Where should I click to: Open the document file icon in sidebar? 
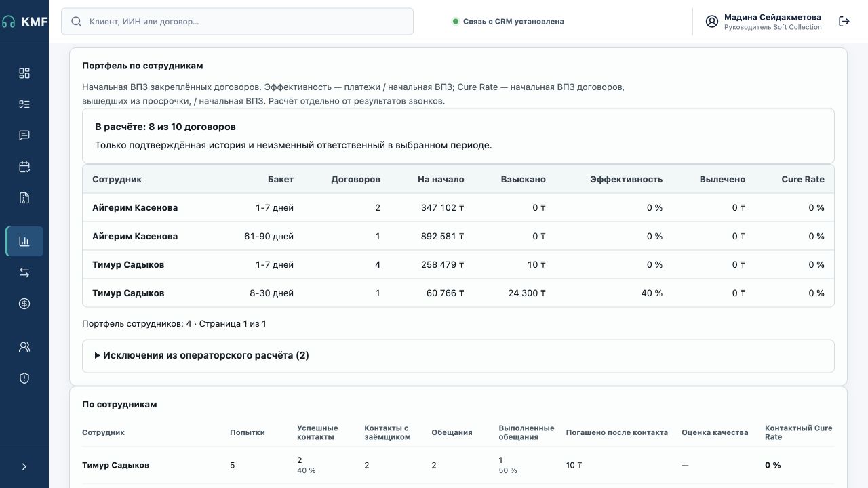point(24,198)
